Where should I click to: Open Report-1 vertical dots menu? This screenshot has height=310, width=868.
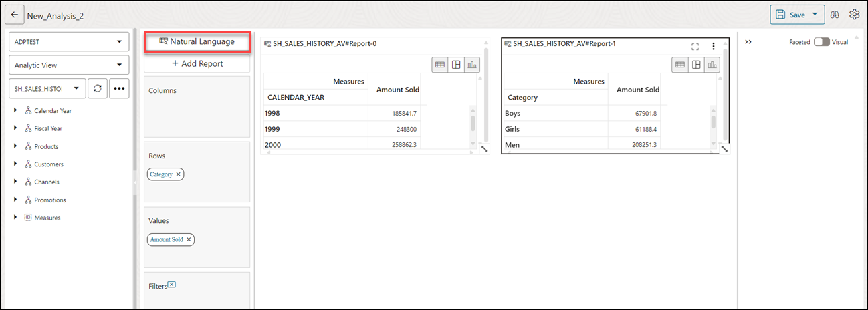coord(714,47)
